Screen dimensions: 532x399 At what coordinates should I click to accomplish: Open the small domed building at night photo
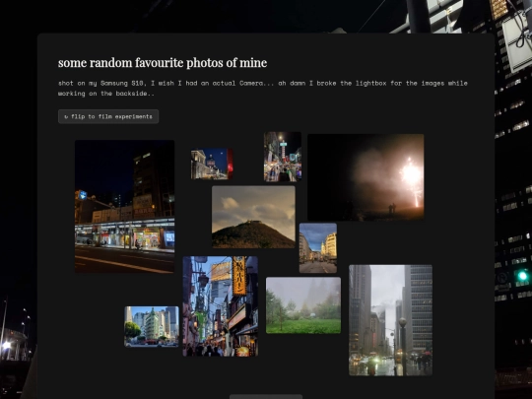(x=212, y=164)
